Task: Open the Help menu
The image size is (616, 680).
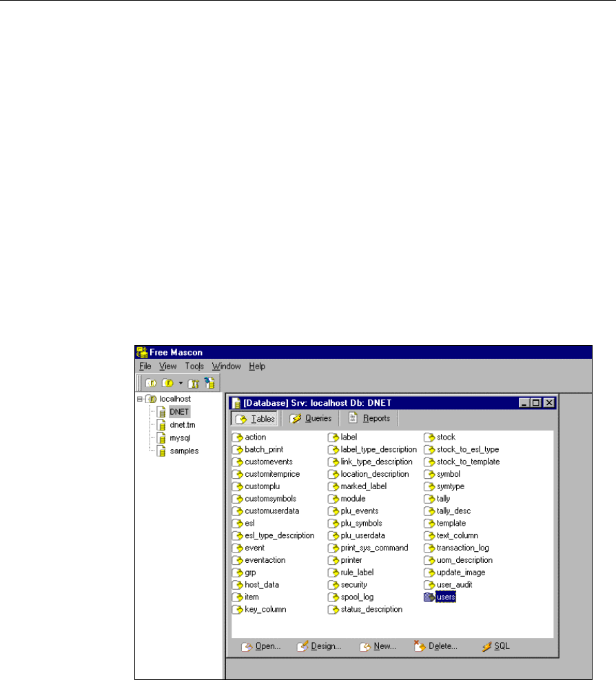Action: tap(257, 367)
